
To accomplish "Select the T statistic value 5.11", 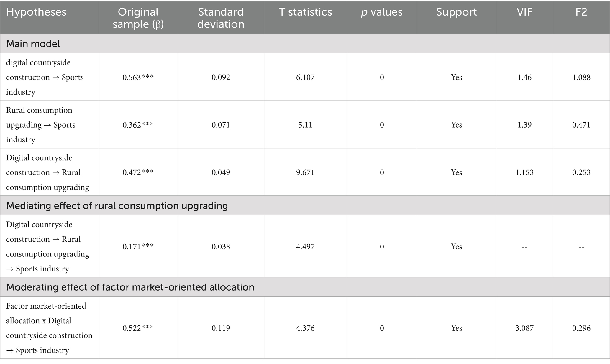I will point(305,125).
